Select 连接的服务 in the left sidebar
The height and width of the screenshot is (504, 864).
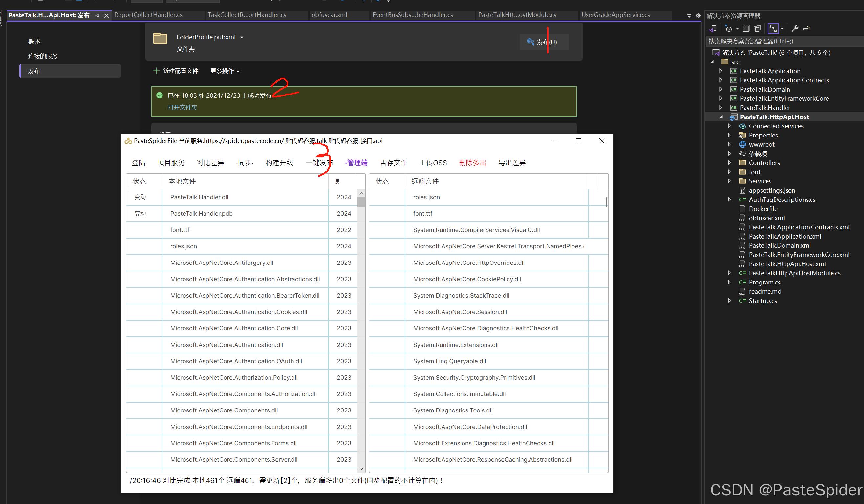tap(43, 56)
